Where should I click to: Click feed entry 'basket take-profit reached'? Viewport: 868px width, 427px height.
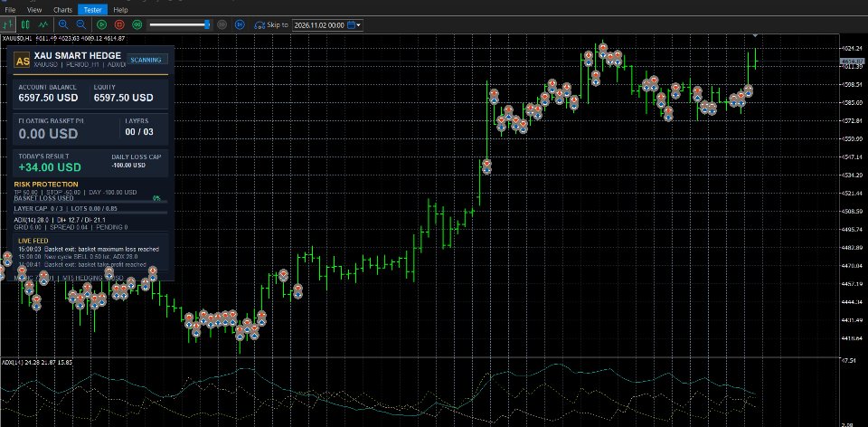82,265
